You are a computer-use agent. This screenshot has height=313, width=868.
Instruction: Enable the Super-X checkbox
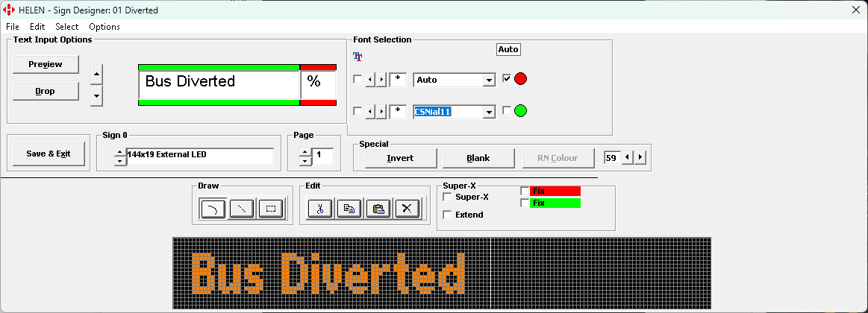(x=447, y=197)
